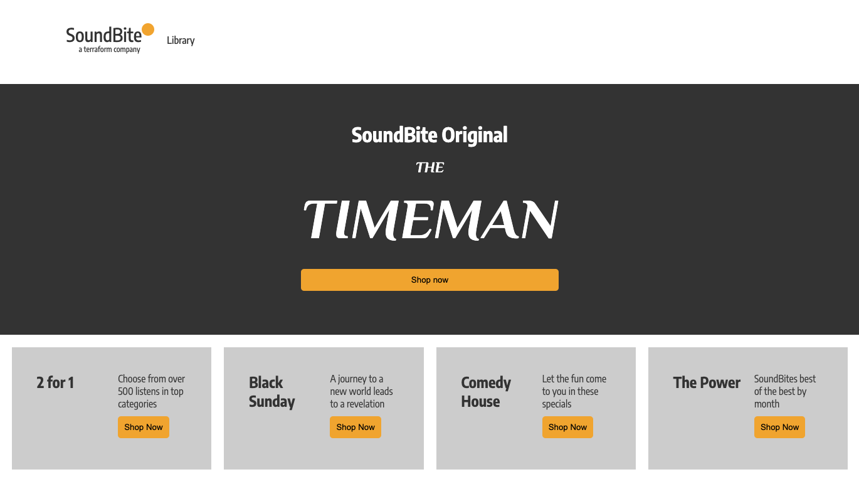Click 'A journey to a new world' text

[x=361, y=391]
